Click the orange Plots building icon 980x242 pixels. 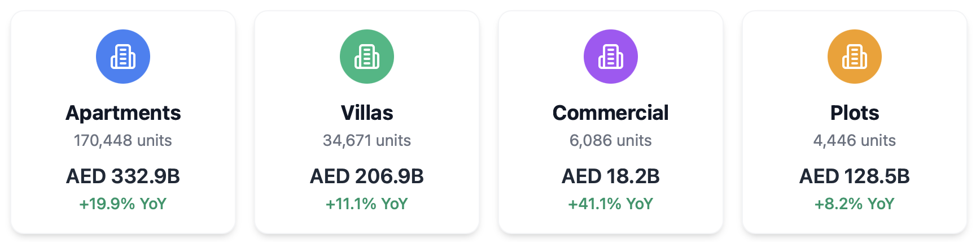tap(855, 57)
